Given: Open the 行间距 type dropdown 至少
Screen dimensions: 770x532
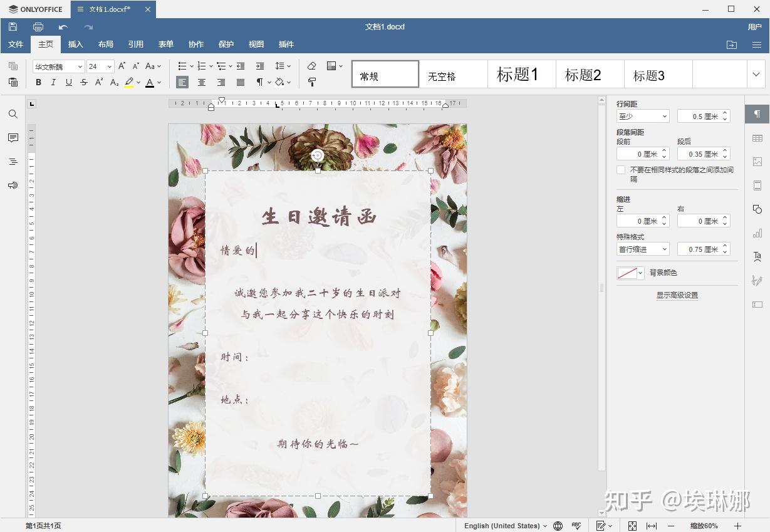Looking at the screenshot, I should pos(643,116).
